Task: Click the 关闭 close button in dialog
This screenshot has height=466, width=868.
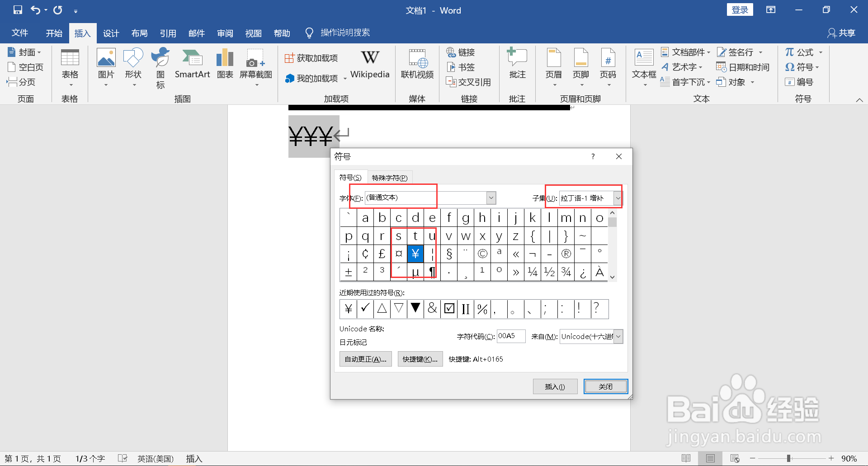Action: pyautogui.click(x=606, y=386)
